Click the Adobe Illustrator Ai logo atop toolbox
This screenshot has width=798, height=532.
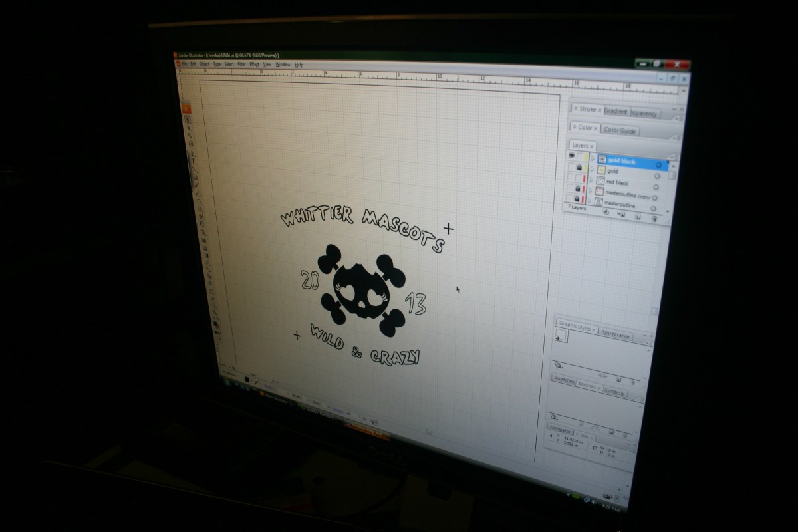[186, 108]
